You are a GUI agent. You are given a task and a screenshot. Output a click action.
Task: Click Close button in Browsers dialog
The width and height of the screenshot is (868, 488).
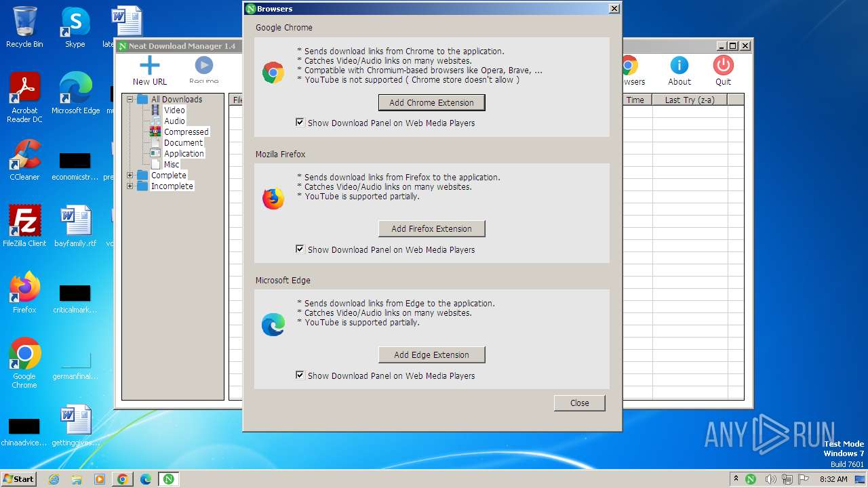point(579,403)
